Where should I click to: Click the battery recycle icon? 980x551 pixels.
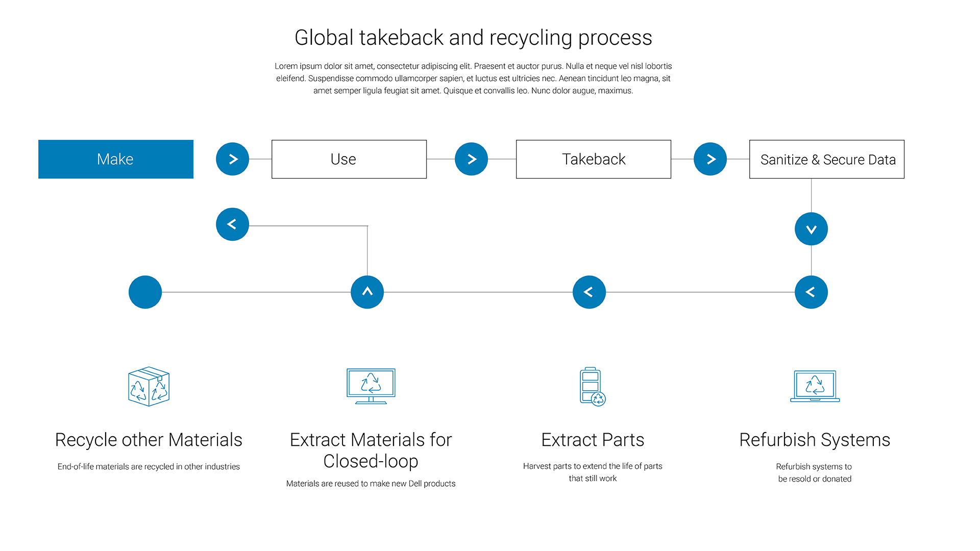click(592, 386)
